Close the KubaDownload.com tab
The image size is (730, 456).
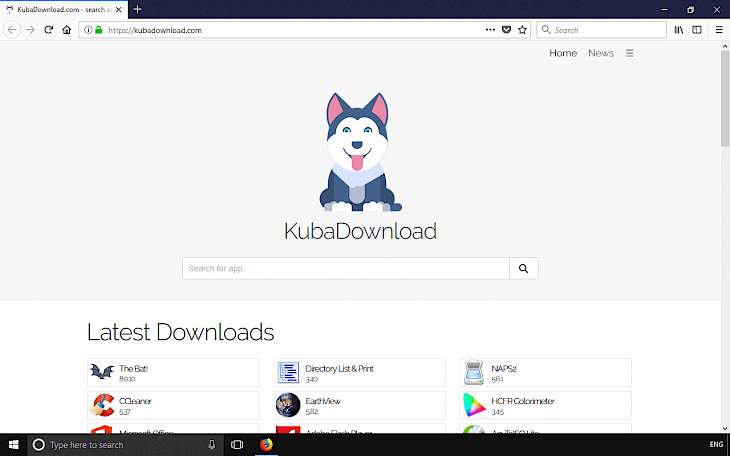point(119,9)
